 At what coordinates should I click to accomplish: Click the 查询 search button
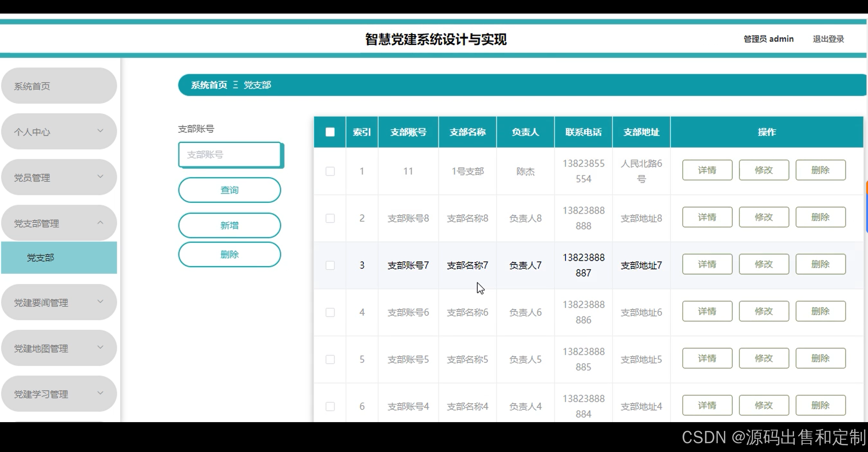click(230, 190)
